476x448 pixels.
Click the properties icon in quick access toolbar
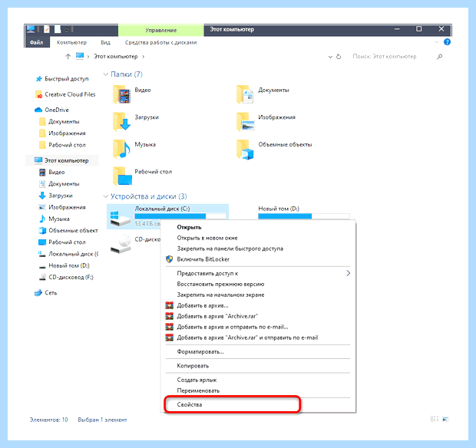coord(47,29)
